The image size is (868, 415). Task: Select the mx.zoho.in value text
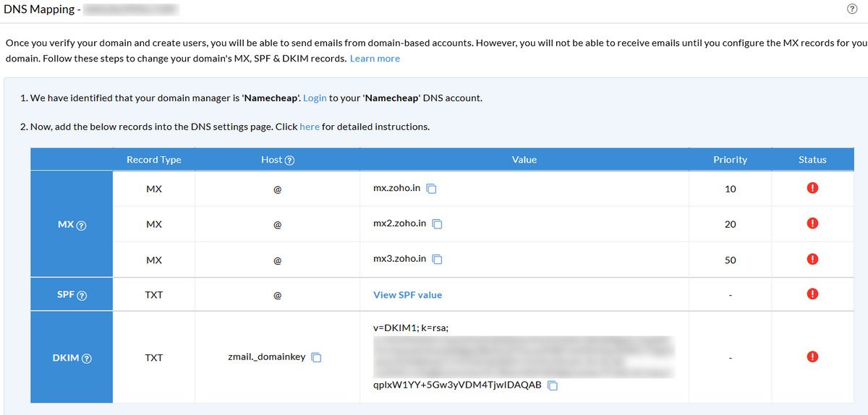point(396,188)
